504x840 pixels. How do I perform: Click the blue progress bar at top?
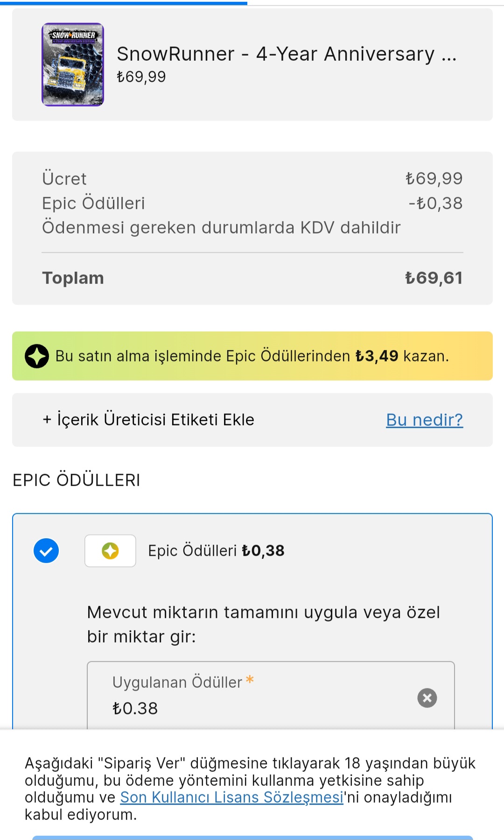tap(124, 3)
